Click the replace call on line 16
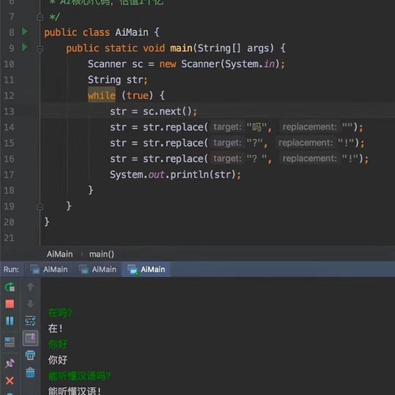The height and width of the screenshot is (395, 395). 239,159
